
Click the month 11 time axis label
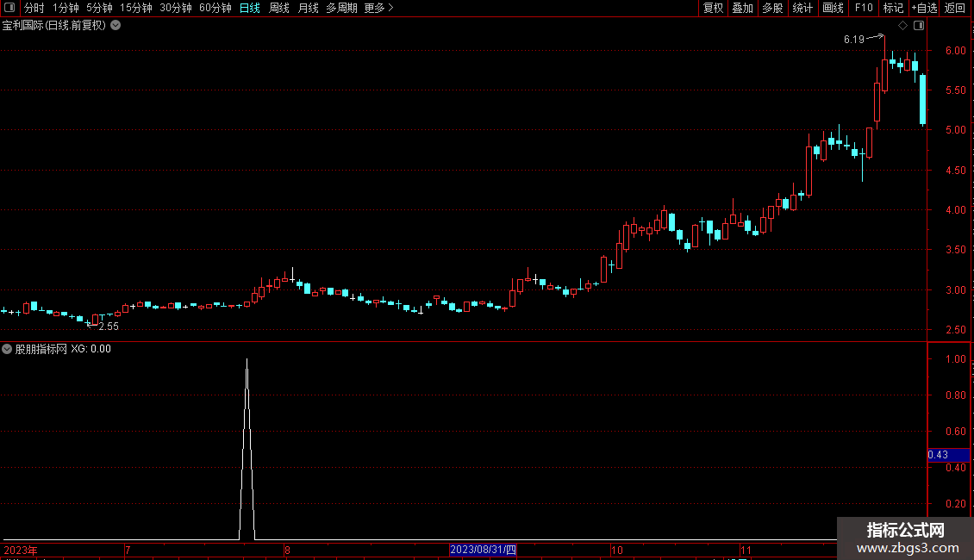746,550
